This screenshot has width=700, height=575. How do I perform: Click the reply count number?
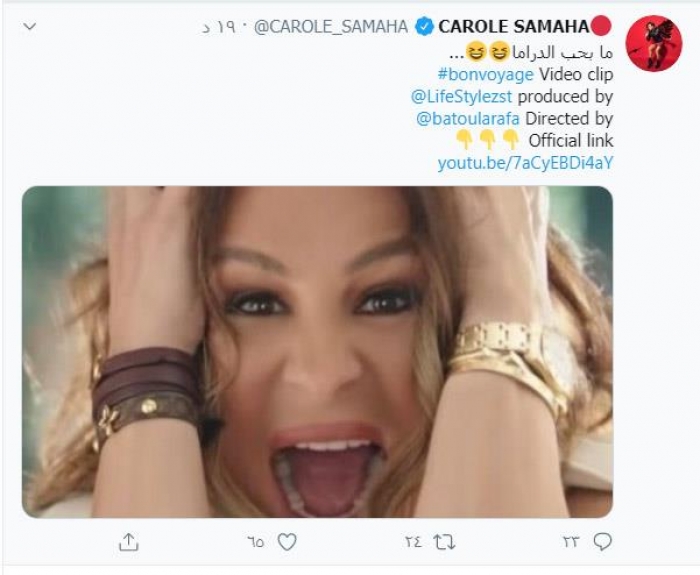(572, 542)
